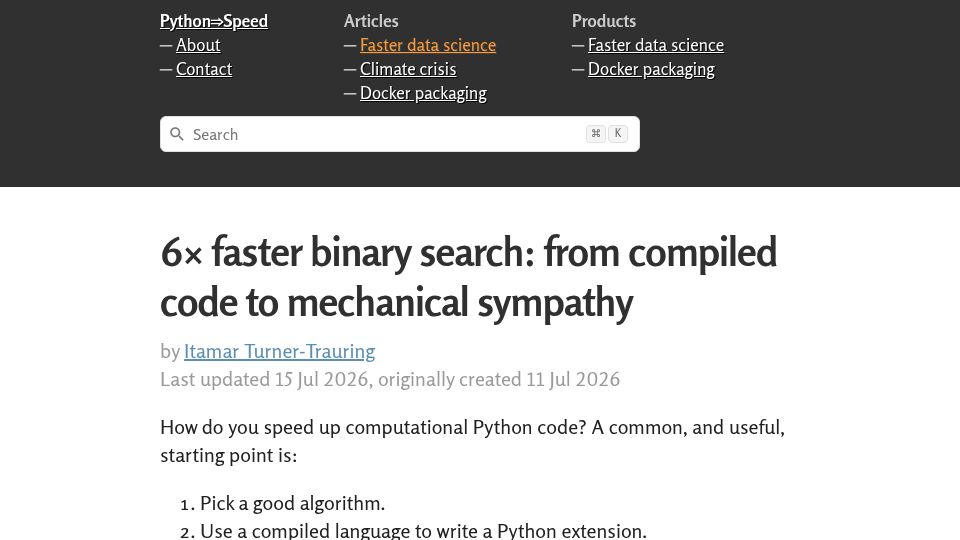
Task: Open the About page link
Action: point(198,45)
